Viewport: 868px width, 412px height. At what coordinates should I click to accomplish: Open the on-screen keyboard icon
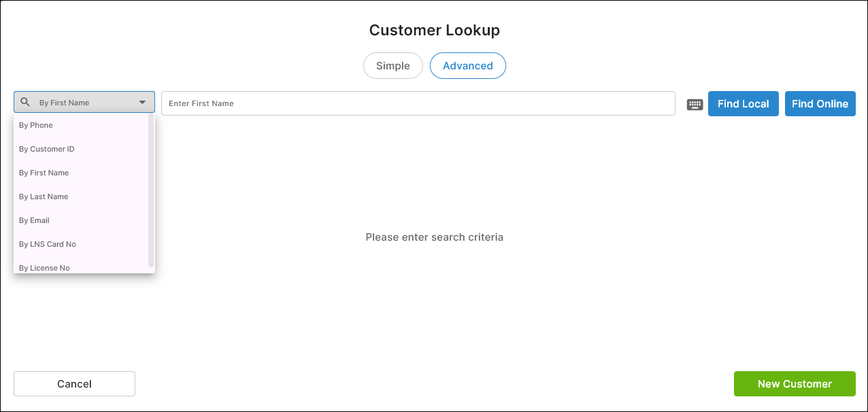coord(695,104)
